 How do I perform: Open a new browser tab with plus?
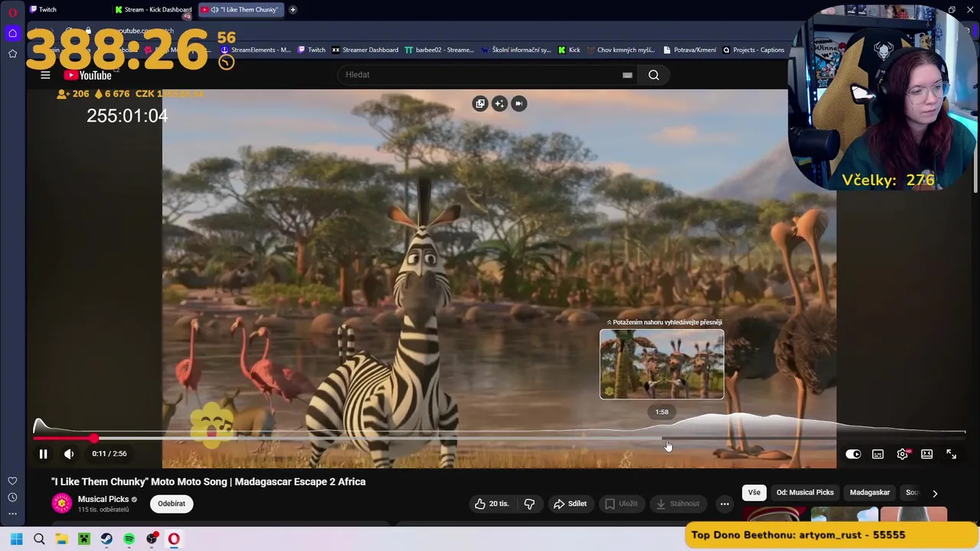click(x=292, y=9)
